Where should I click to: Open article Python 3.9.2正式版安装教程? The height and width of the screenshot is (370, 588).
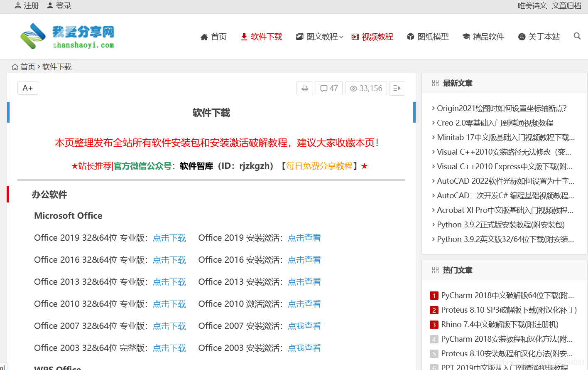pos(501,224)
